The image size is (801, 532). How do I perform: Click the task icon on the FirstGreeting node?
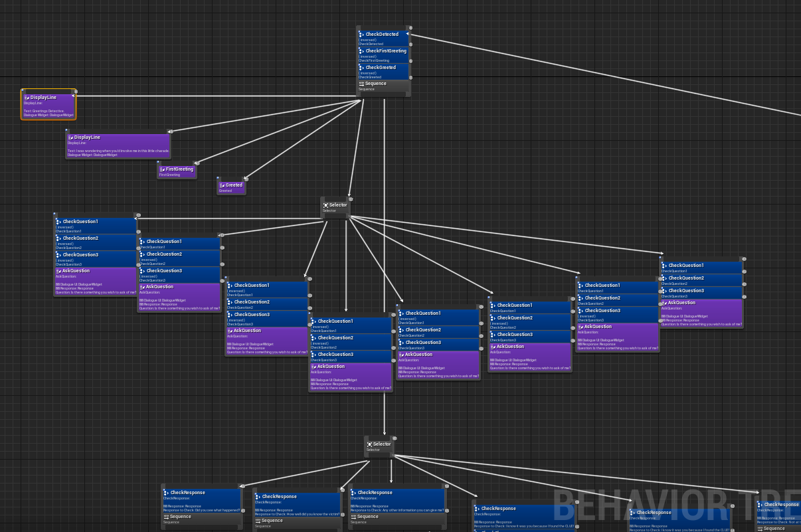(162, 169)
